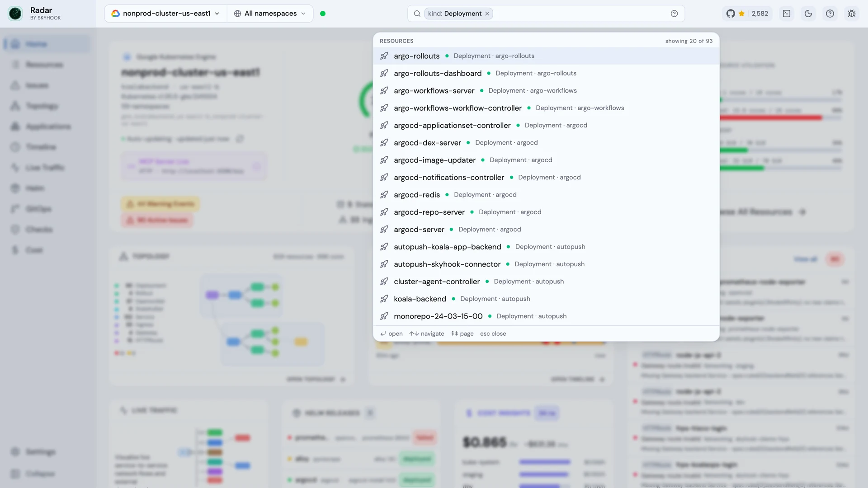Open search help question mark icon
Viewport: 868px width, 488px height.
point(674,14)
